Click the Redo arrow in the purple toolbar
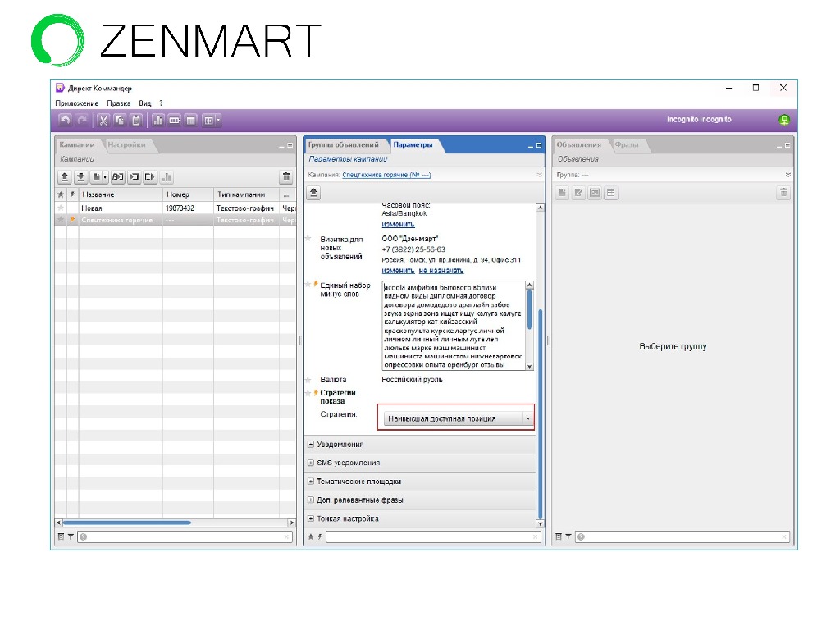 tap(82, 120)
